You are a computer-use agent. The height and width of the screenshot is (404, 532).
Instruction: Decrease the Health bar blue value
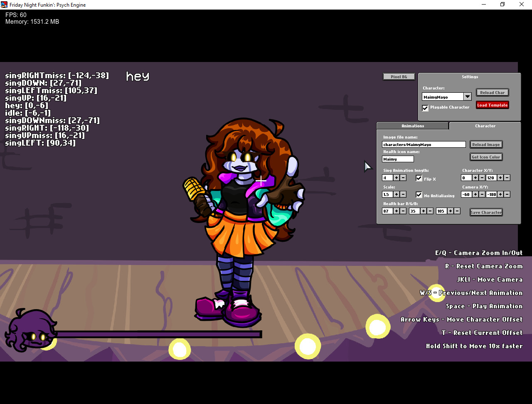pos(457,211)
